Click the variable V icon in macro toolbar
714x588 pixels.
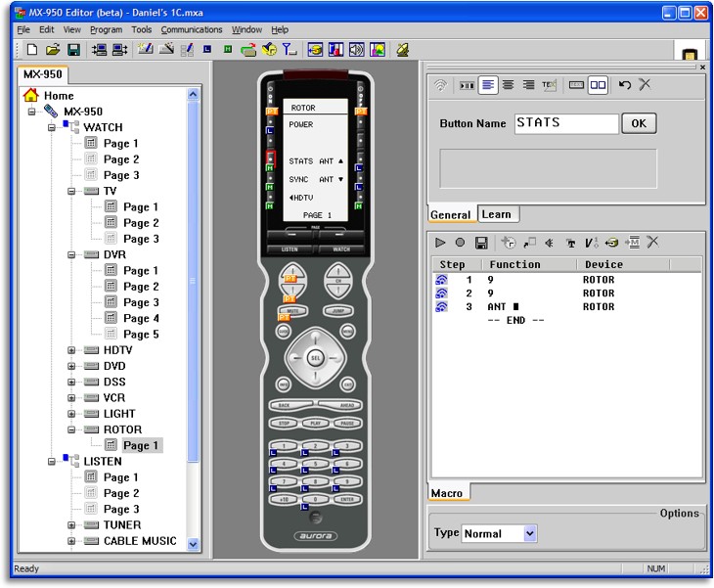[x=591, y=243]
